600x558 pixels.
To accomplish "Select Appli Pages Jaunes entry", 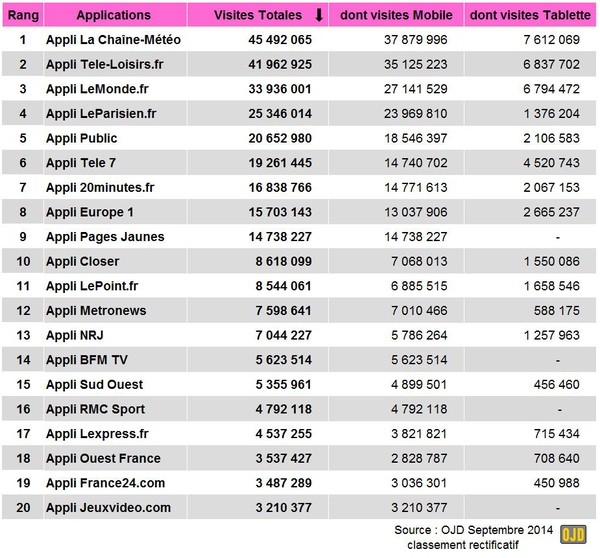I will click(x=105, y=237).
